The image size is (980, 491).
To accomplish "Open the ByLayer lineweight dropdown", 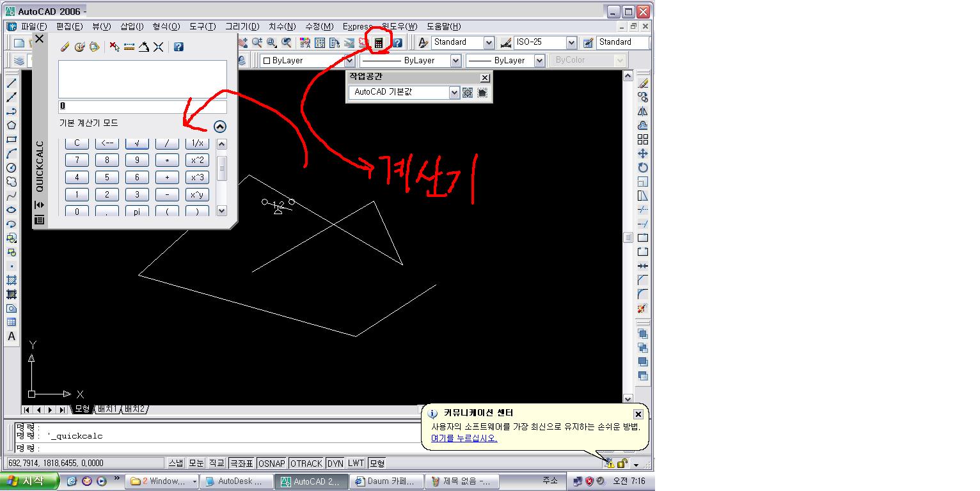I will [539, 61].
